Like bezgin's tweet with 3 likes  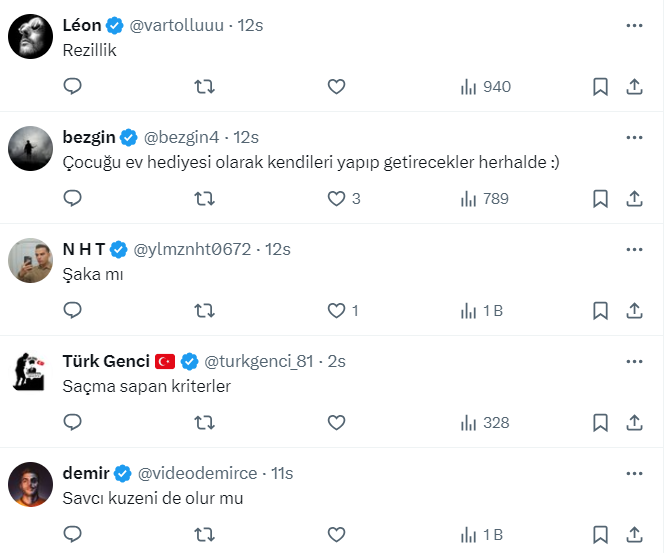tap(337, 199)
